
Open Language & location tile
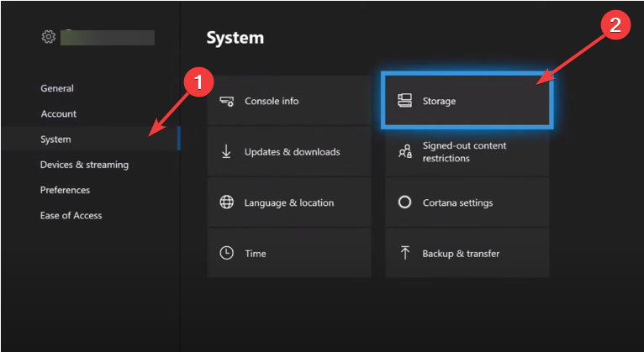click(289, 202)
